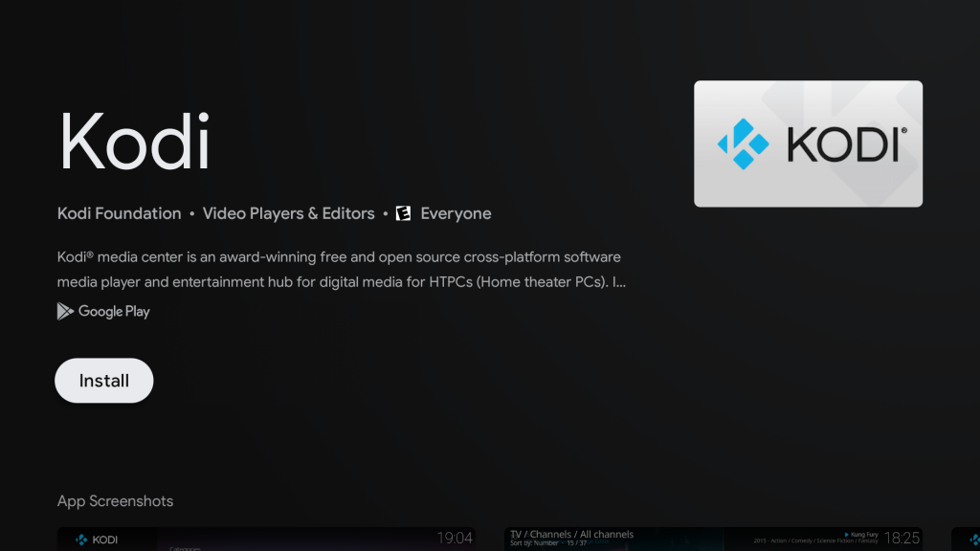Open the TV Channels app screenshot showing 18:25
Screen dimensions: 980x551
713,540
